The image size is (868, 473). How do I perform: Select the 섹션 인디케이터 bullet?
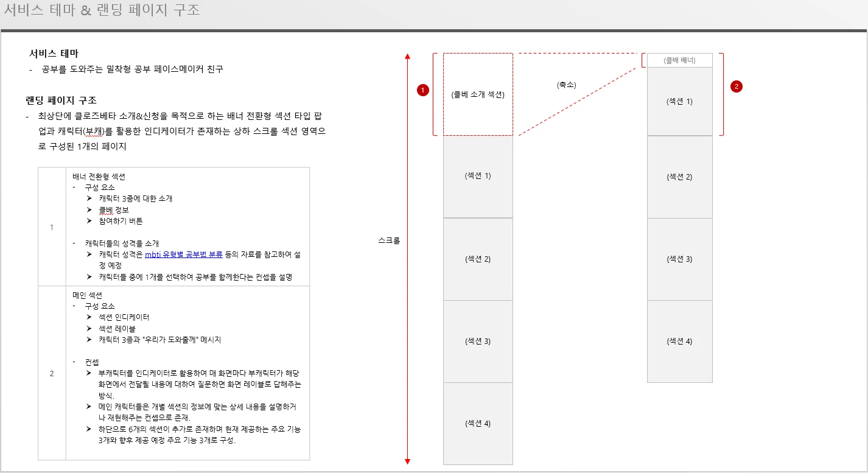click(x=124, y=317)
